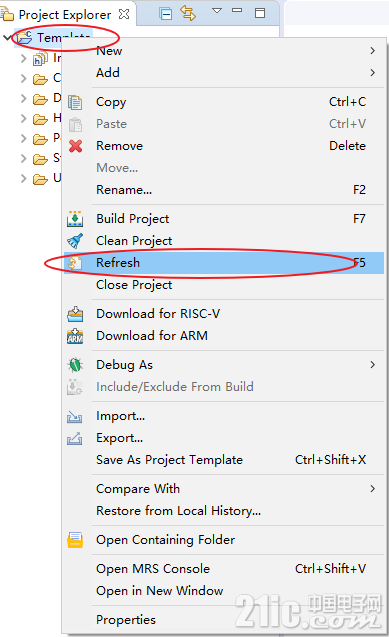Collapse the Template project tree node
The width and height of the screenshot is (389, 637).
[x=7, y=38]
